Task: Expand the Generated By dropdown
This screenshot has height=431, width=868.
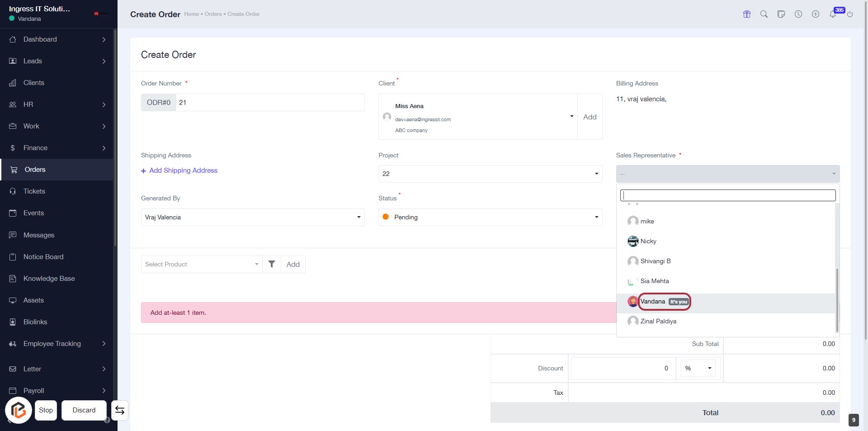Action: [253, 217]
